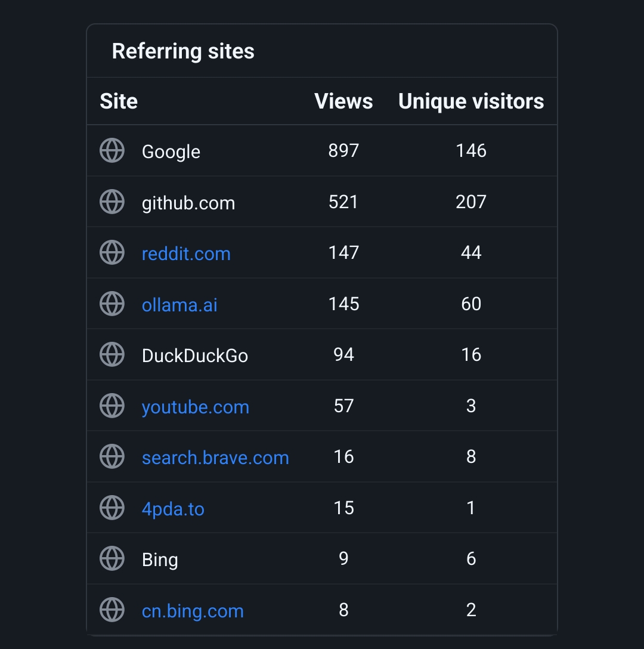Follow the cn.bing.com link
The width and height of the screenshot is (644, 649).
(x=193, y=611)
